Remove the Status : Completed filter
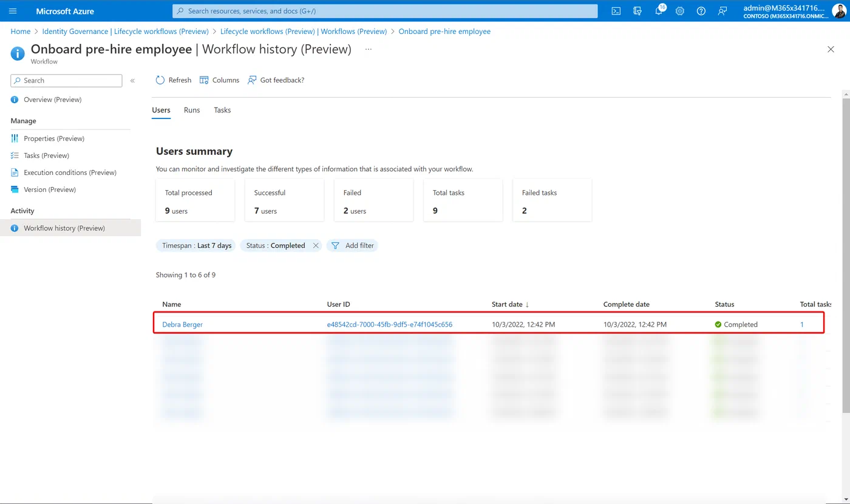This screenshot has height=504, width=850. tap(316, 245)
